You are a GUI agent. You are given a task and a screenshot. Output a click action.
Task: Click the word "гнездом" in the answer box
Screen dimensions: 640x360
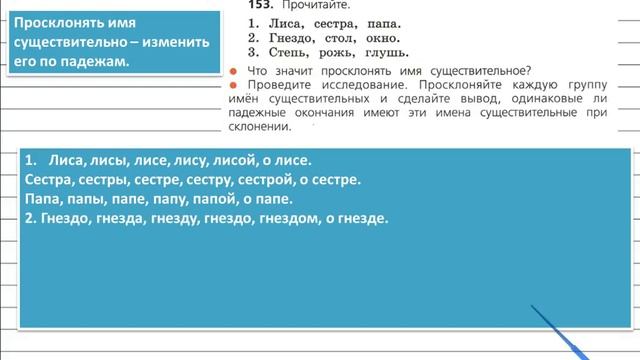[289, 218]
